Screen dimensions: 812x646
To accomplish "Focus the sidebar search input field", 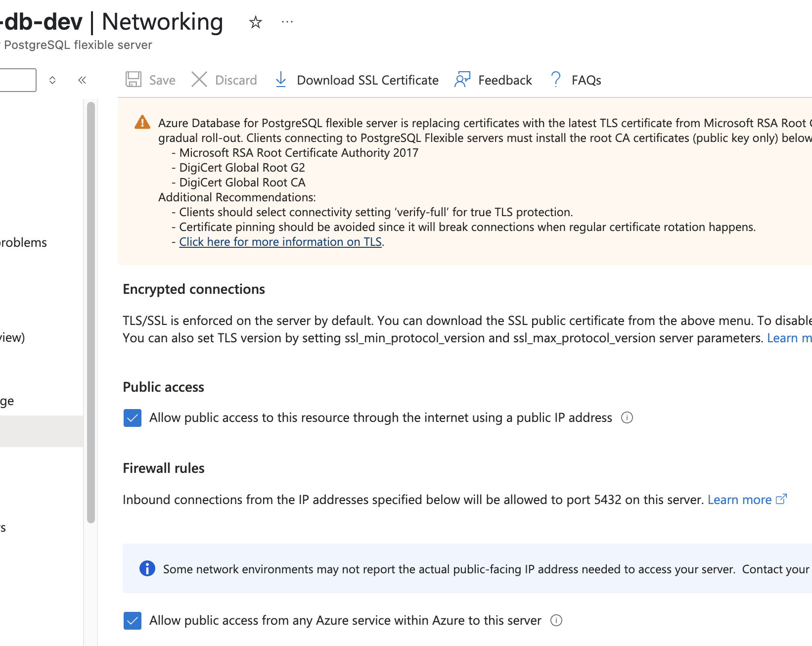I will pyautogui.click(x=18, y=80).
